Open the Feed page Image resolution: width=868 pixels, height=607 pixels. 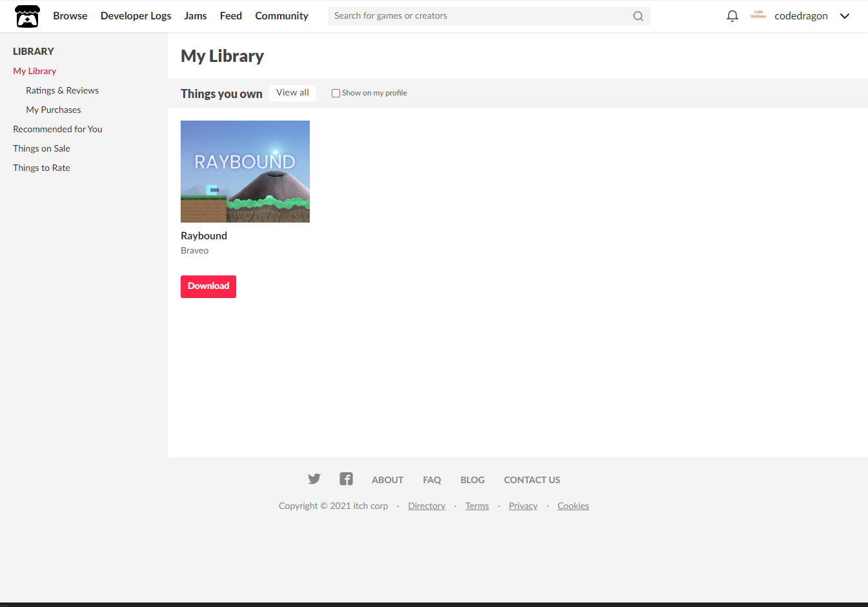click(231, 15)
